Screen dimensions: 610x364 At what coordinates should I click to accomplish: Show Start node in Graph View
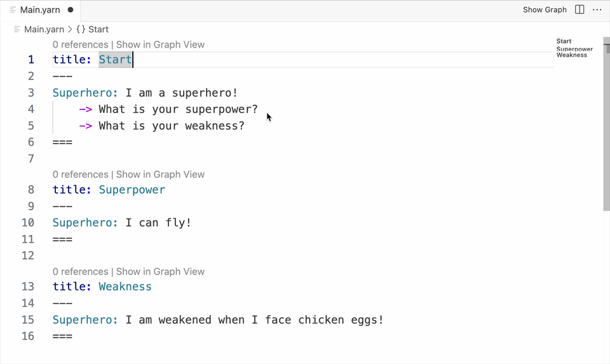click(160, 44)
